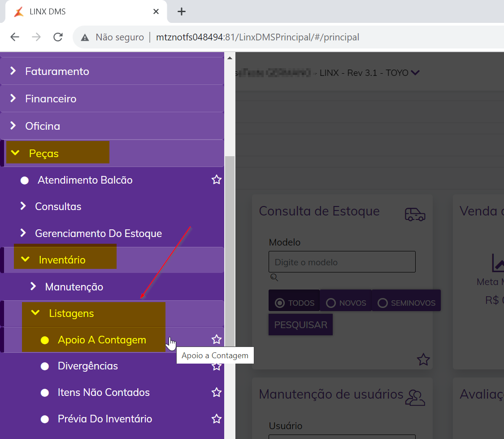The width and height of the screenshot is (504, 439).
Task: Favorite the Atendimento Balcão star icon
Action: pos(216,180)
